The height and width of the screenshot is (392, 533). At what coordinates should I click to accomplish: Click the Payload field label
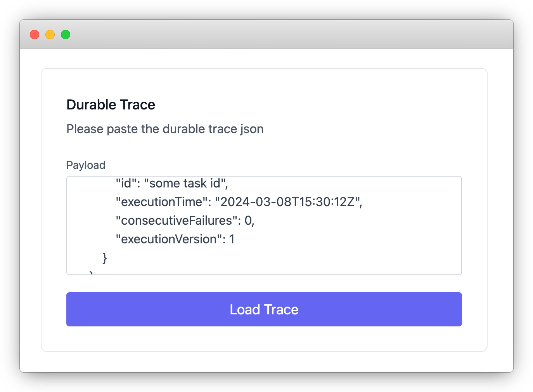click(86, 165)
